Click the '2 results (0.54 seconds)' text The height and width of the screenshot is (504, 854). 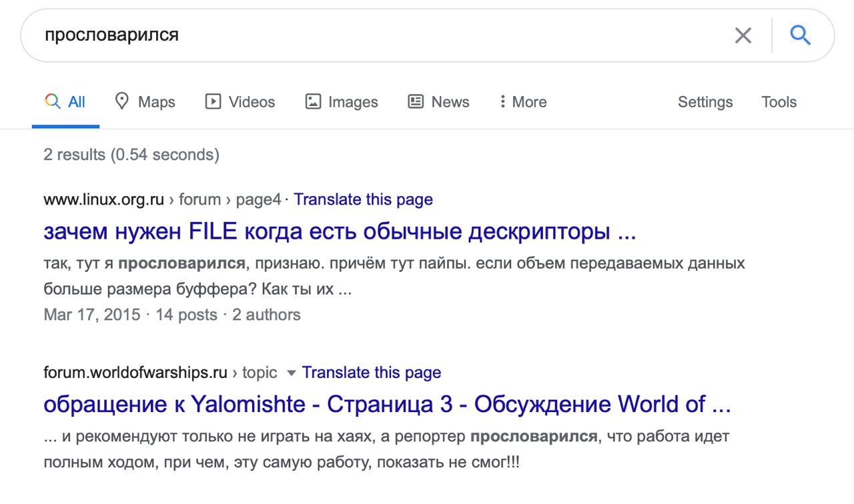[x=131, y=155]
